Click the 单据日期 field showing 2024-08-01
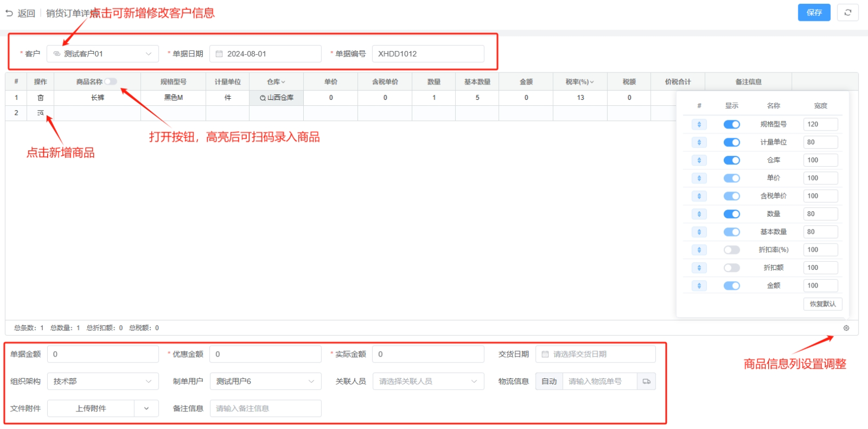This screenshot has width=868, height=429. pos(265,54)
